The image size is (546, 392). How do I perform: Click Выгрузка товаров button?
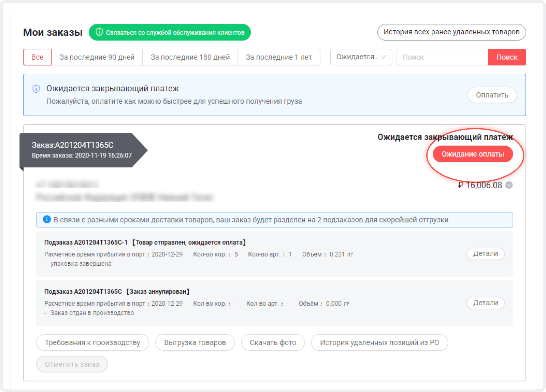click(195, 342)
